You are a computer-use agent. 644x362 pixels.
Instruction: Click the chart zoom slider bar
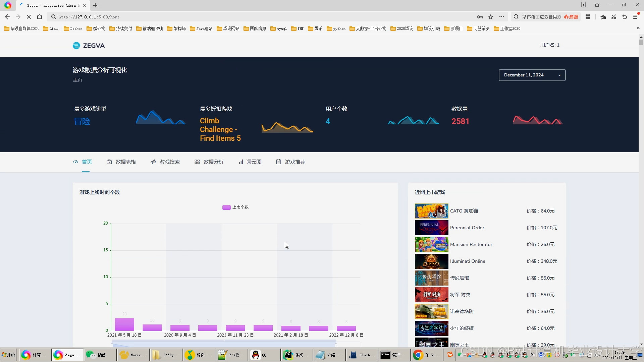pos(224,344)
